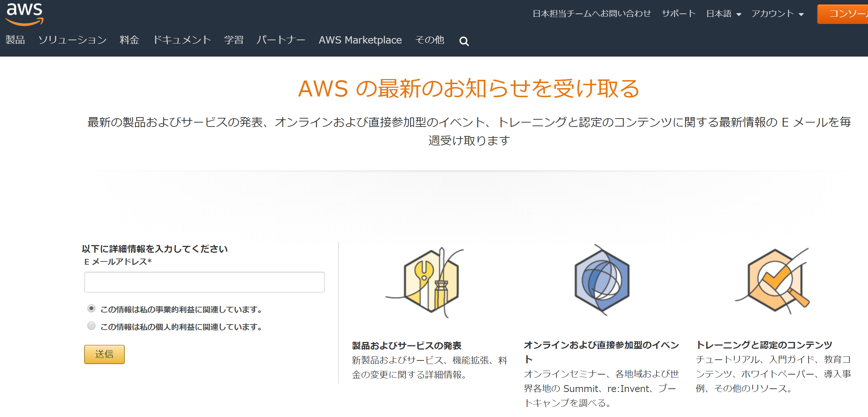This screenshot has width=868, height=417.
Task: Expand the アカウント account dropdown
Action: click(x=777, y=14)
